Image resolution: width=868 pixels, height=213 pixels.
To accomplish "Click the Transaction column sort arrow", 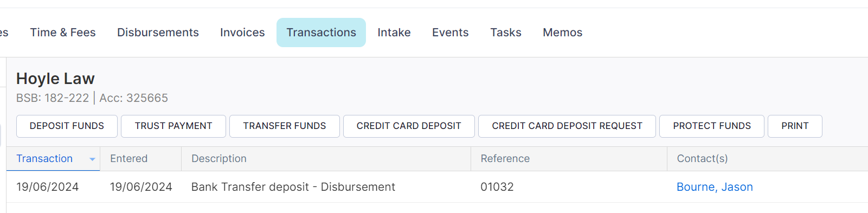I will 92,159.
